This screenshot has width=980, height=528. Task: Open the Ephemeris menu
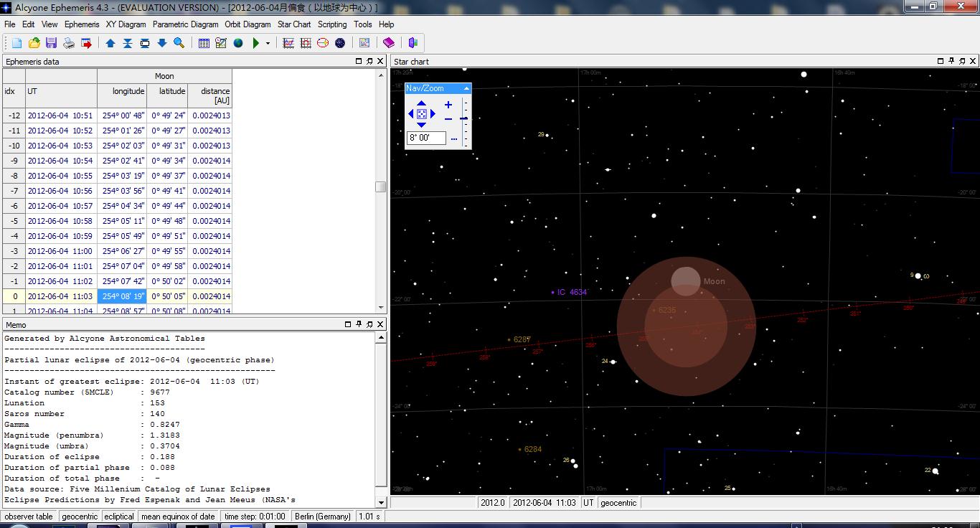point(82,24)
